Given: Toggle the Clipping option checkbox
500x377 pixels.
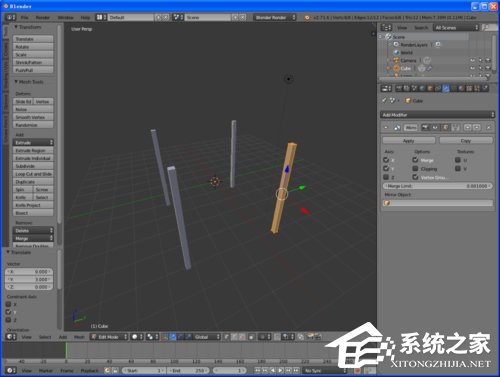Looking at the screenshot, I should pos(415,168).
